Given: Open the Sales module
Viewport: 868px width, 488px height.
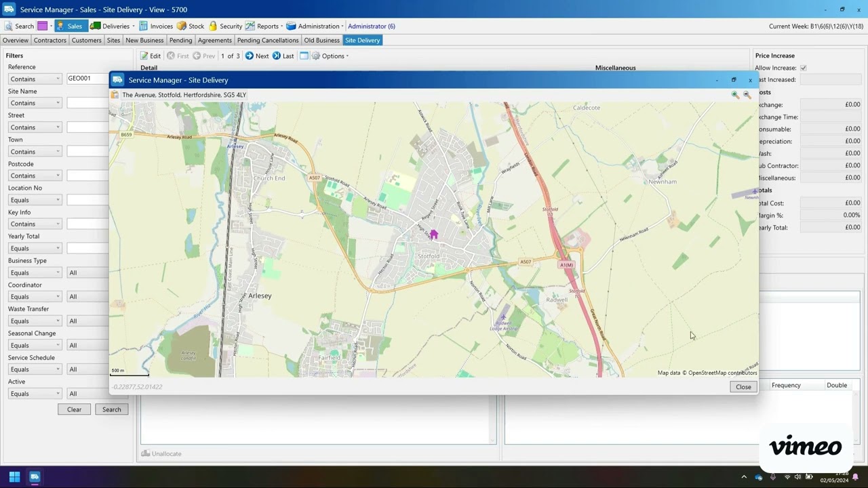Looking at the screenshot, I should click(x=69, y=26).
